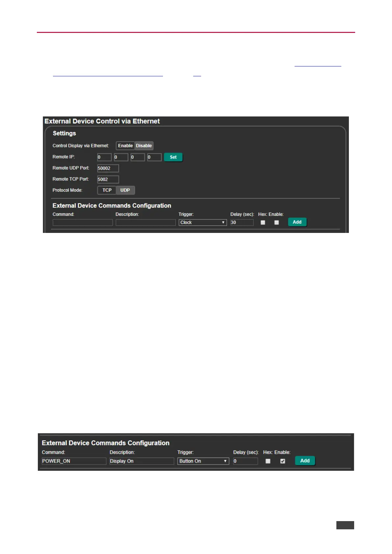Select UDP protocol mode
The width and height of the screenshot is (392, 554).
pyautogui.click(x=125, y=190)
